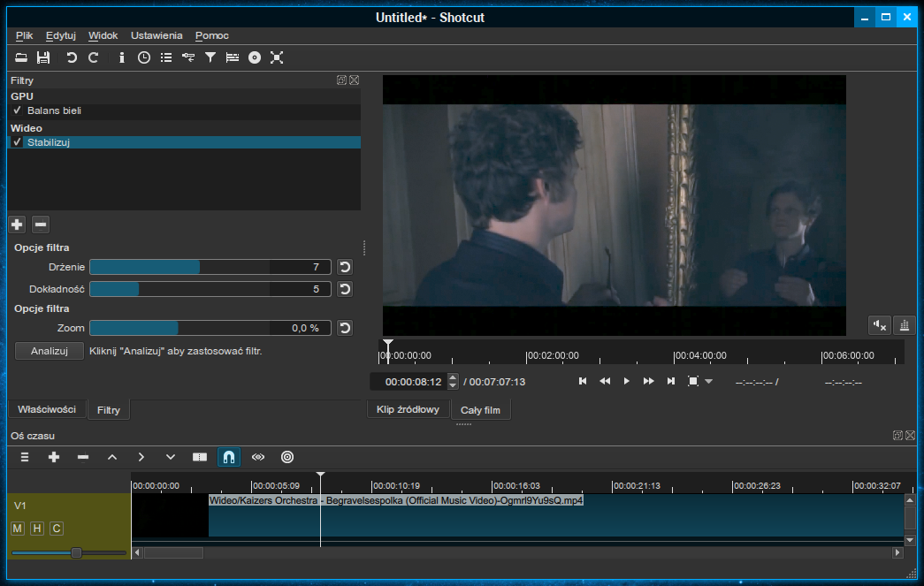
Task: Skip to end of the clip
Action: (670, 381)
